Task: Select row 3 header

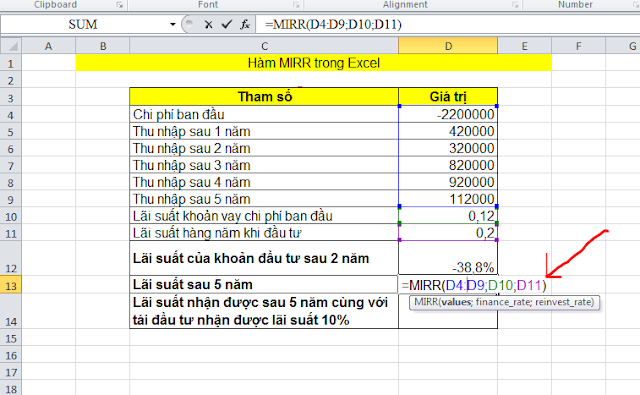Action: [11, 98]
